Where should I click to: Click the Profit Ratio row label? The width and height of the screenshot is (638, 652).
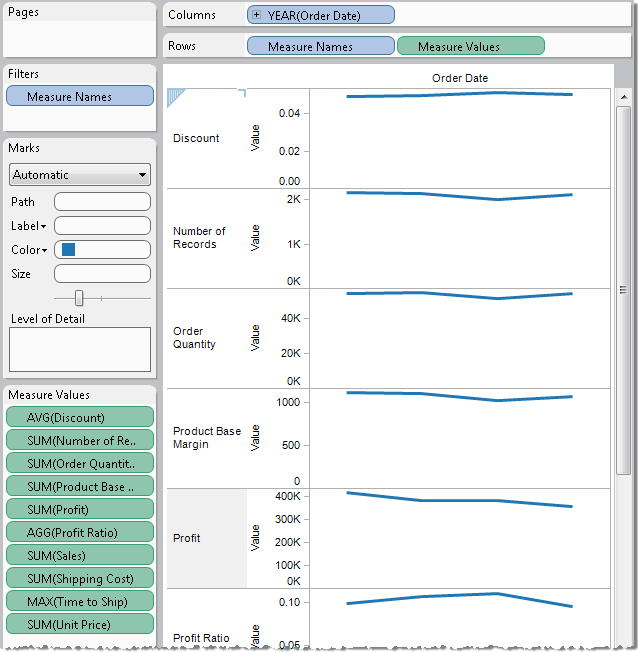click(x=201, y=638)
